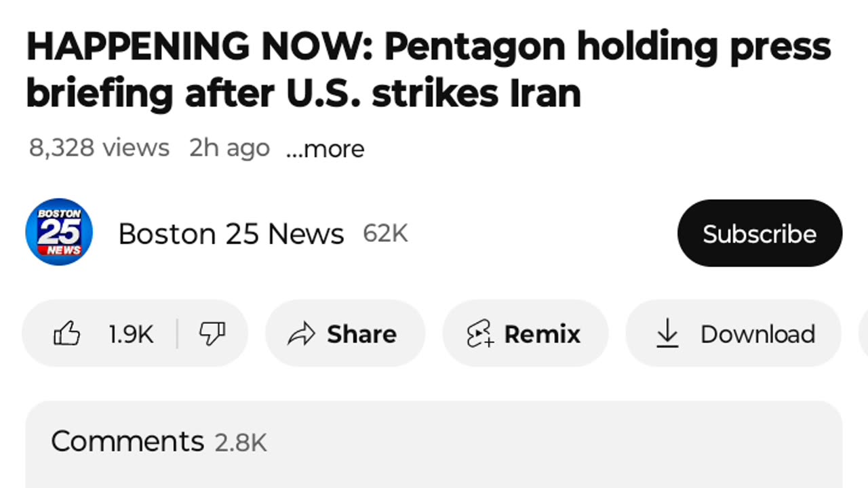This screenshot has width=868, height=488.
Task: Expand the description with ...more
Action: tap(325, 148)
